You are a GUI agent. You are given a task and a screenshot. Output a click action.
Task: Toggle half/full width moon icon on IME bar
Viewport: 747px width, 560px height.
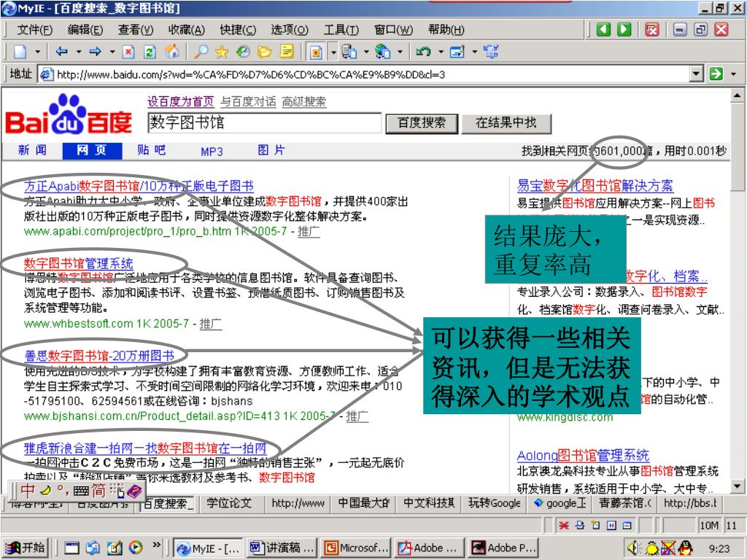(x=45, y=491)
